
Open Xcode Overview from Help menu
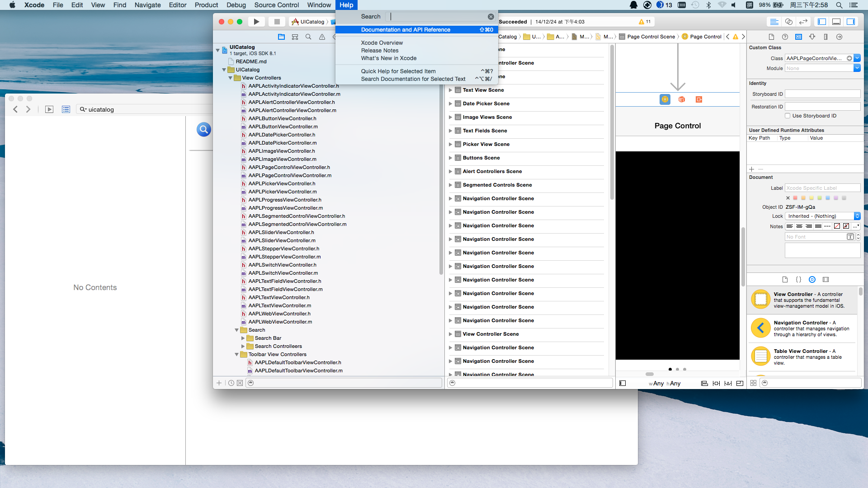coord(416,43)
